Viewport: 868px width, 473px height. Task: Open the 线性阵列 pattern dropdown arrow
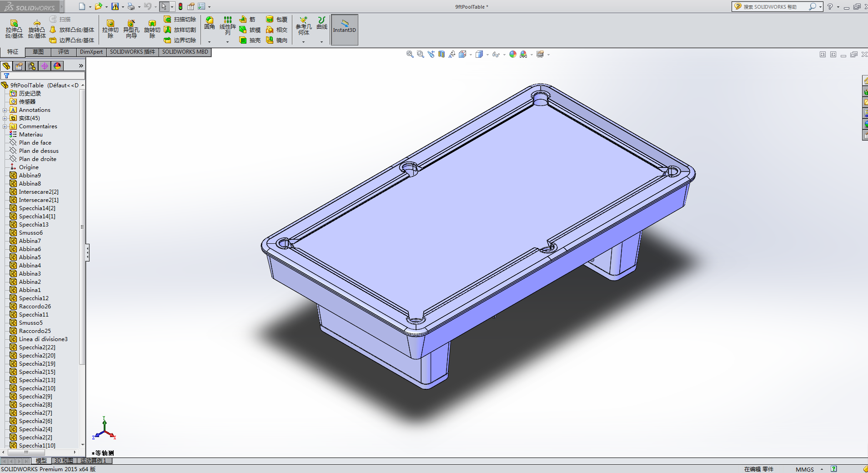click(x=228, y=42)
